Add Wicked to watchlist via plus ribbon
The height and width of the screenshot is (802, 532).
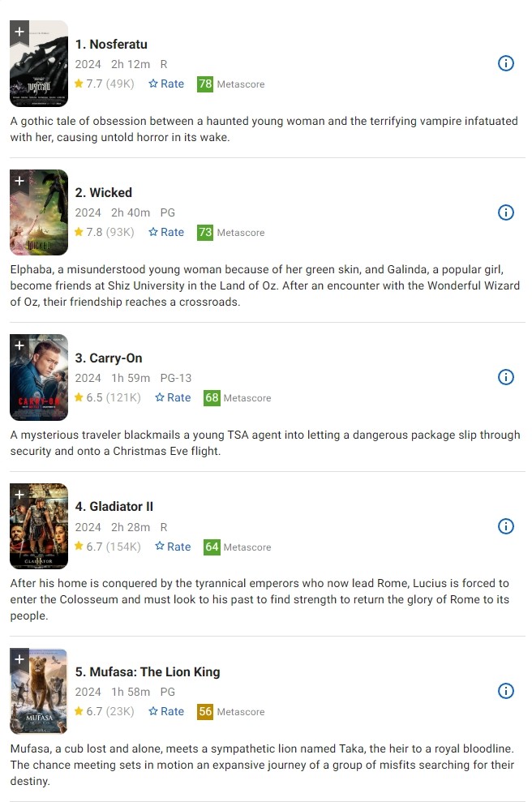click(19, 182)
